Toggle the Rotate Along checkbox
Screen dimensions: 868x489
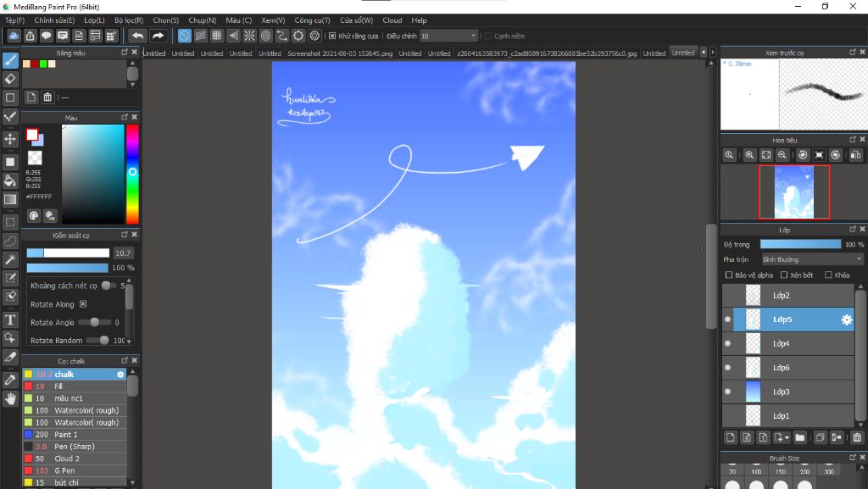pos(83,304)
